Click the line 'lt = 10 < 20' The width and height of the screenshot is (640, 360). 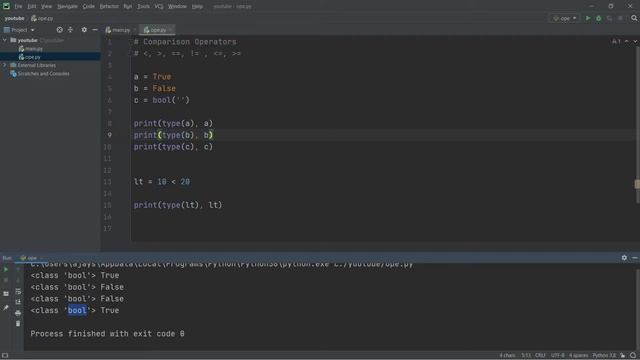[162, 182]
